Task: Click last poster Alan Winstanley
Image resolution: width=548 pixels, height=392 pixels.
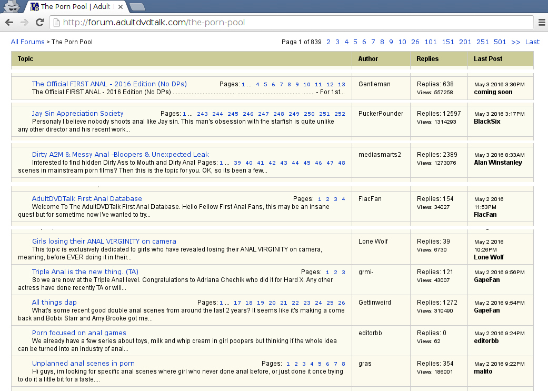Action: 498,163
